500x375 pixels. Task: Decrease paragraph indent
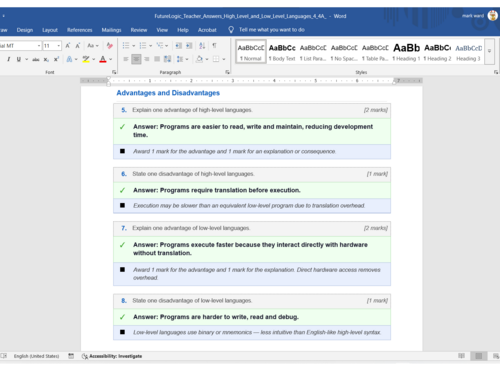tap(179, 46)
